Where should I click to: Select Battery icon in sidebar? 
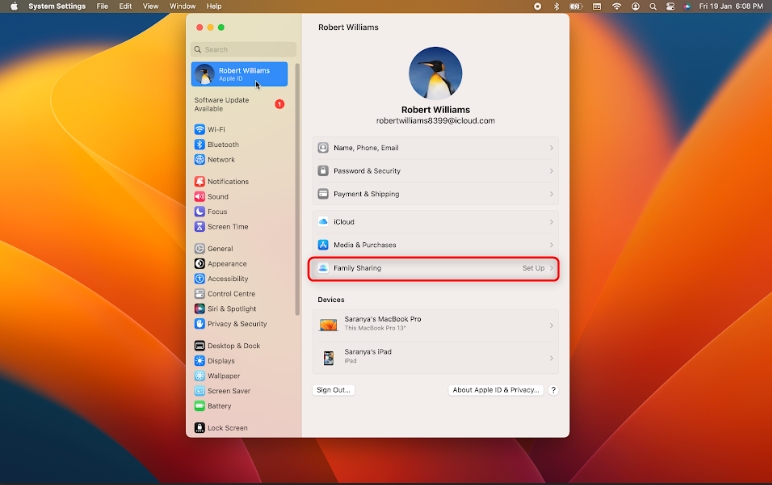199,406
